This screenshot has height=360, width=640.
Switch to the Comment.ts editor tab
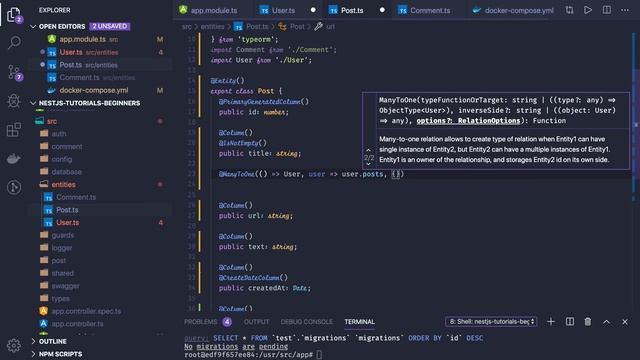[x=429, y=10]
